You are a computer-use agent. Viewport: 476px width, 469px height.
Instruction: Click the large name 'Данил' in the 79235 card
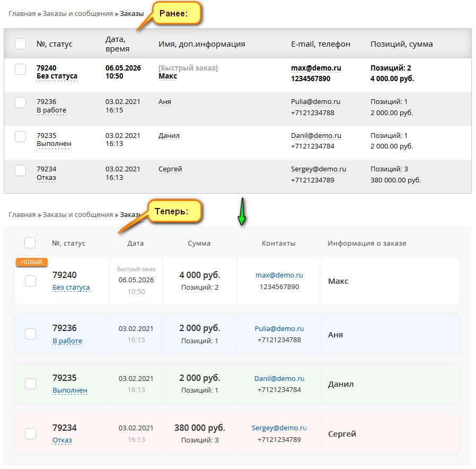341,384
